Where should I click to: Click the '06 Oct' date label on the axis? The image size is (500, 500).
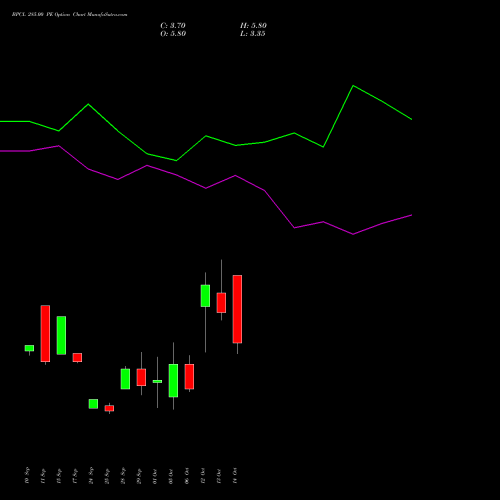tap(187, 475)
